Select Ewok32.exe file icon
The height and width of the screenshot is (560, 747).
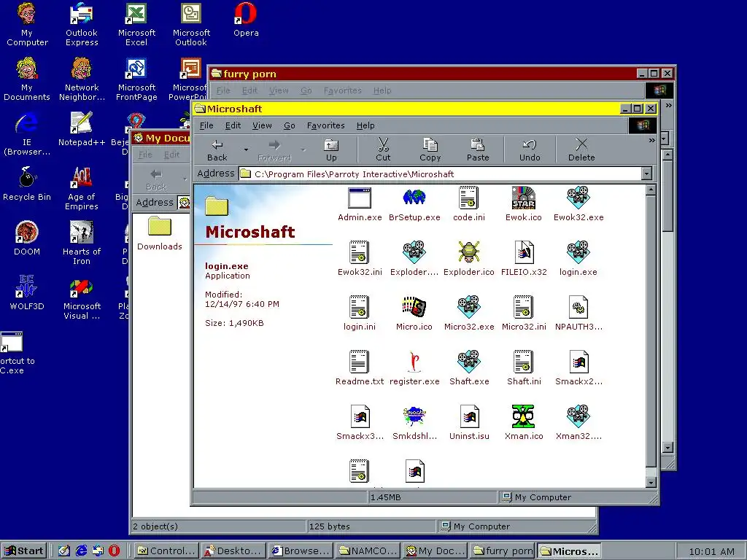point(578,198)
